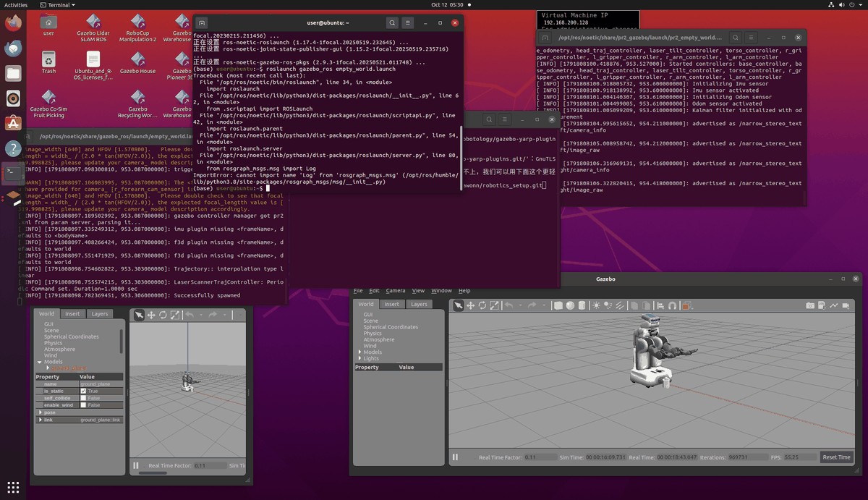Change view angle with orange cube icon
The image size is (868, 500).
tap(689, 305)
